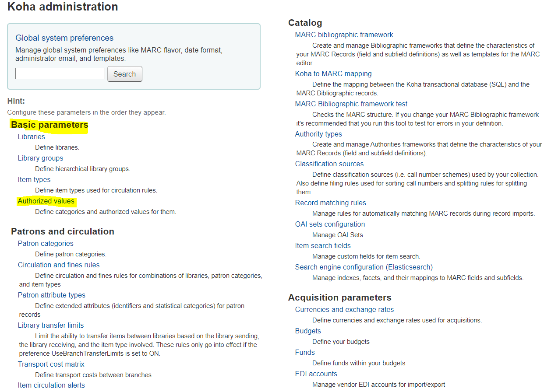
Task: Click the Patrons and circulation heading
Action: click(x=63, y=231)
